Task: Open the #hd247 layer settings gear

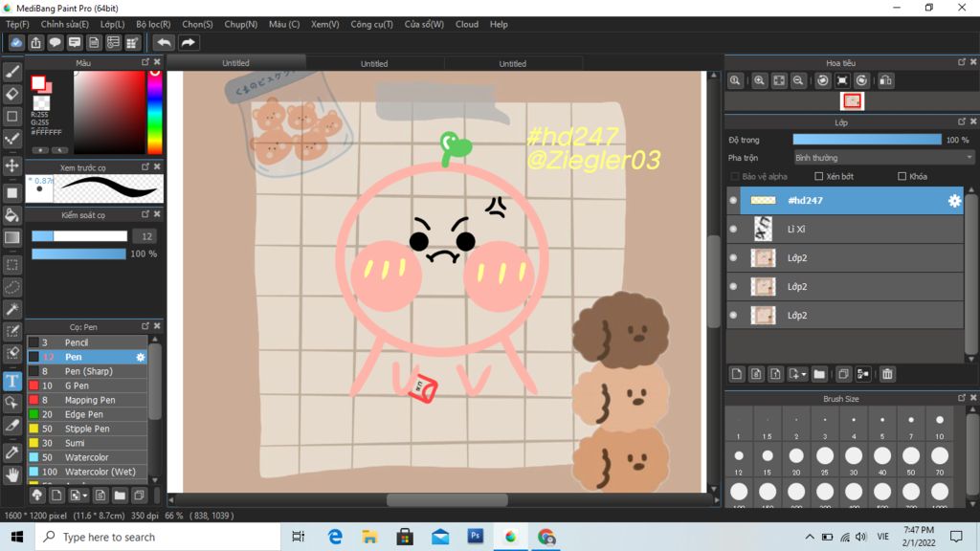Action: (954, 201)
